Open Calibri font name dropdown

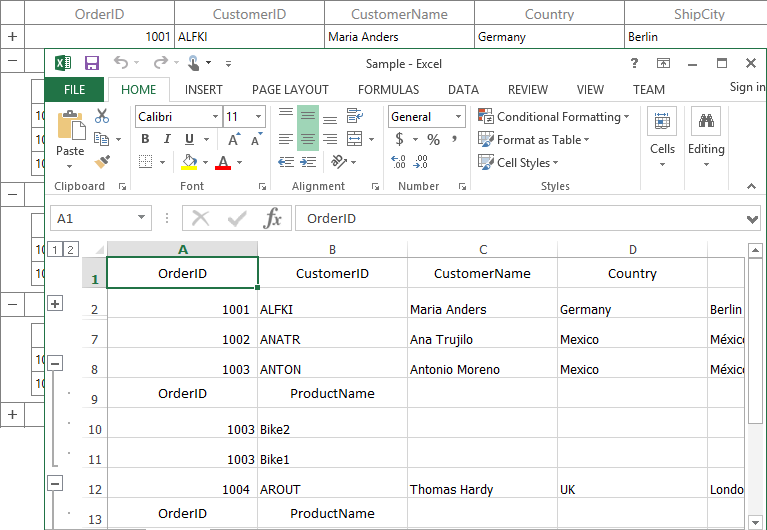pos(215,116)
